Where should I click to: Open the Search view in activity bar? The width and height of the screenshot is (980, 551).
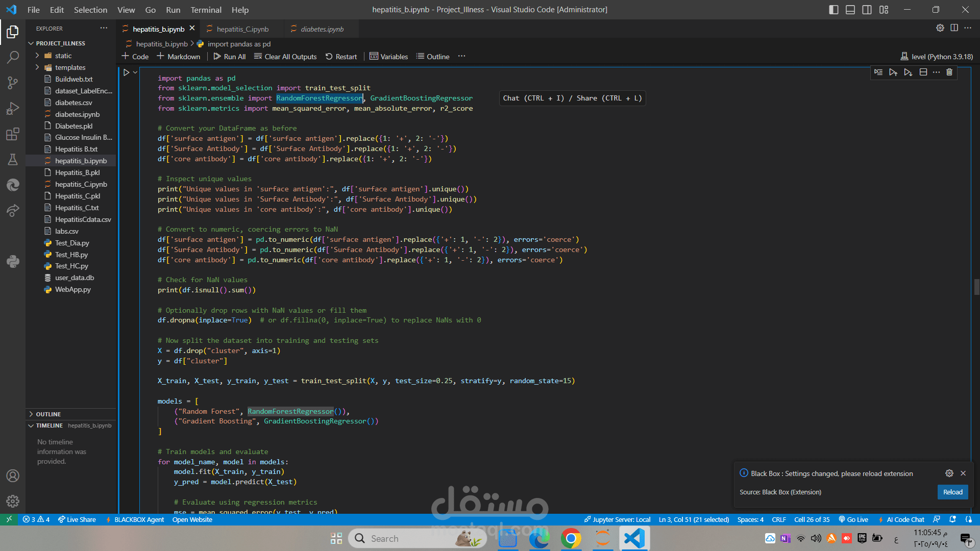tap(13, 57)
